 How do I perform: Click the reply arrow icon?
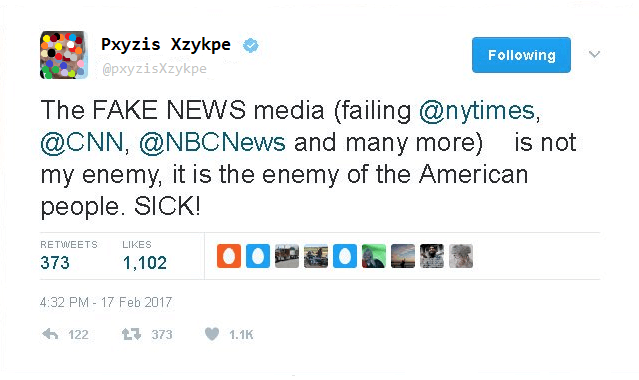pos(50,334)
